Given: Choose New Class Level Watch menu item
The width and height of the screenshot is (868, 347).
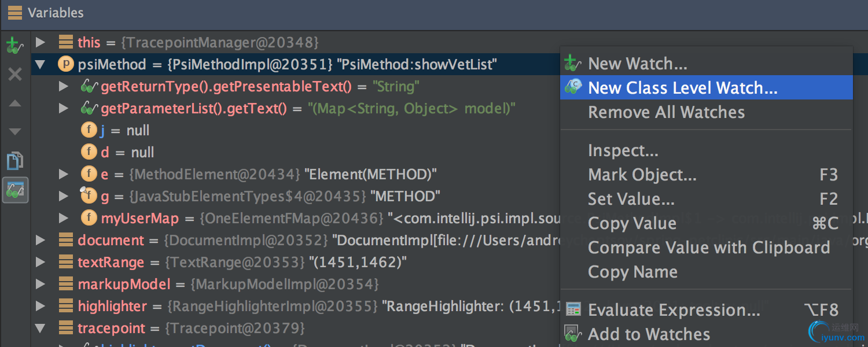Looking at the screenshot, I should (683, 88).
